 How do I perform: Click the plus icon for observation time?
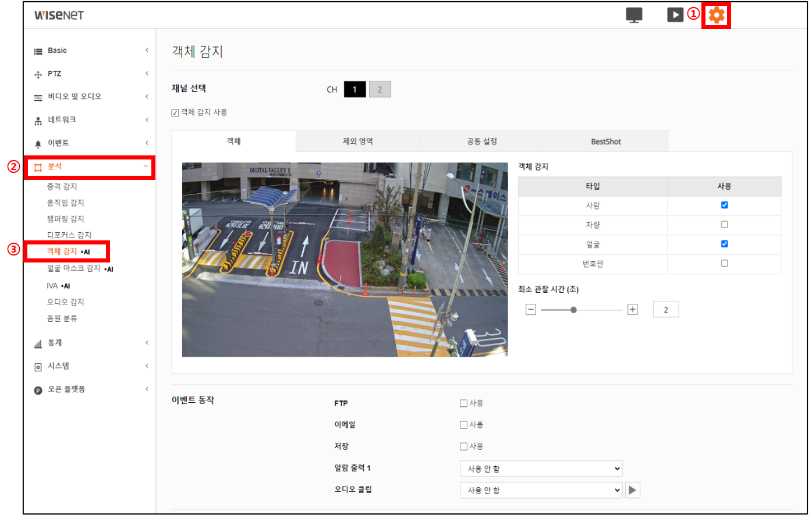(633, 310)
